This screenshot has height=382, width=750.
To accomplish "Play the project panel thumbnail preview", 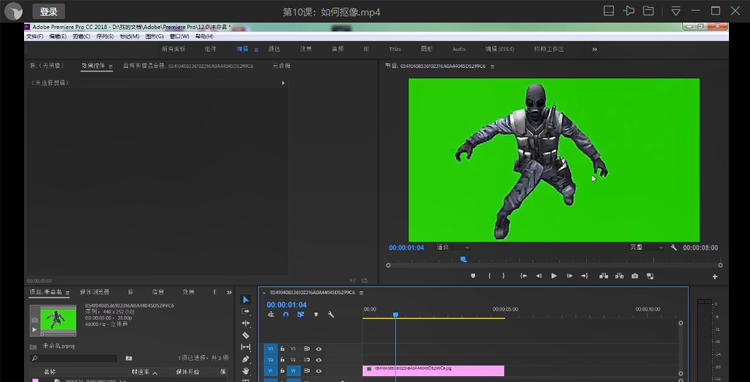I will [x=34, y=329].
